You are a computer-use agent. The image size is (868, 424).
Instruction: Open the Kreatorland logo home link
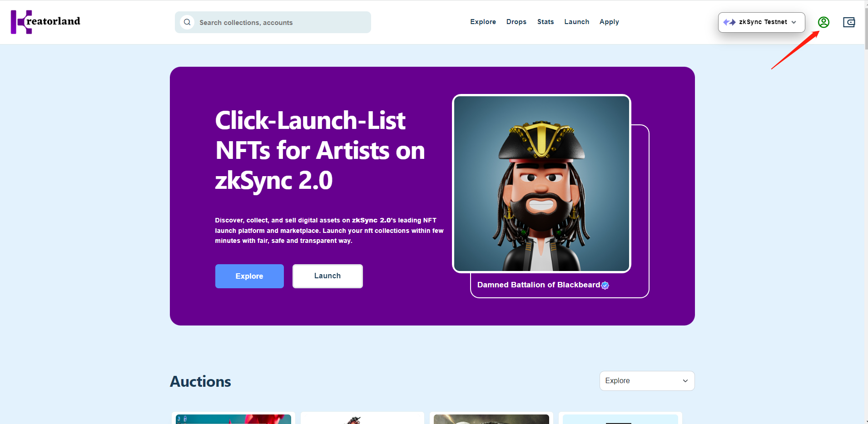(x=45, y=22)
